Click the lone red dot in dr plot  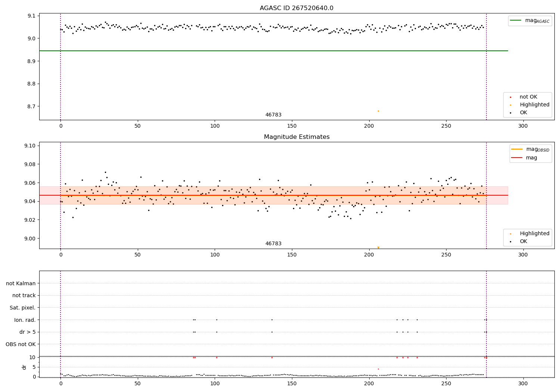coord(378,369)
